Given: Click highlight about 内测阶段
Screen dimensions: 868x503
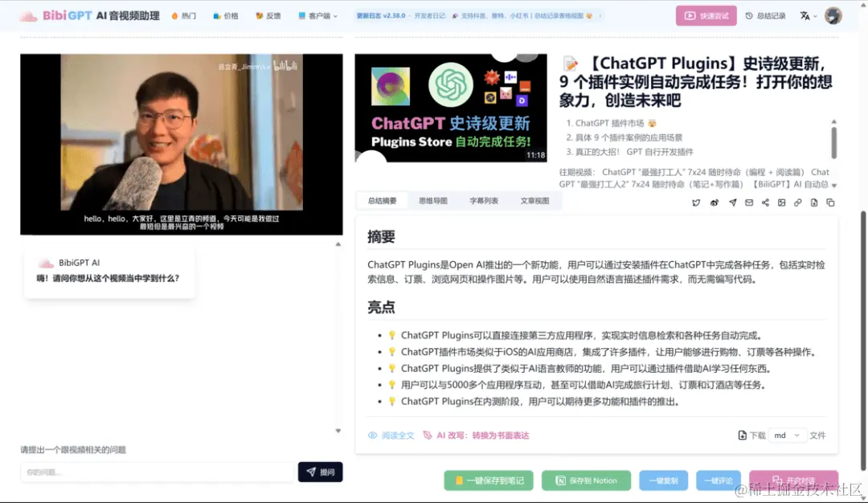Looking at the screenshot, I should tap(540, 401).
